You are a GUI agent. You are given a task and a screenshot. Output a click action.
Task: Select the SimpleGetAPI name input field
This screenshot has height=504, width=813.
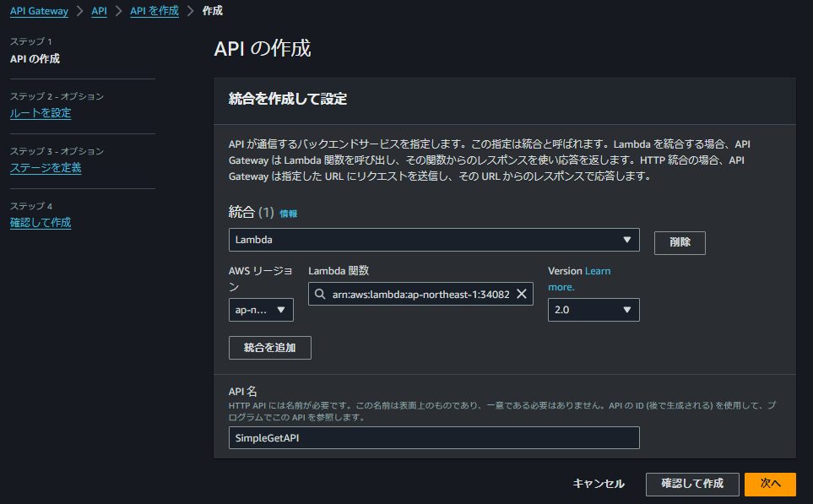tap(434, 437)
